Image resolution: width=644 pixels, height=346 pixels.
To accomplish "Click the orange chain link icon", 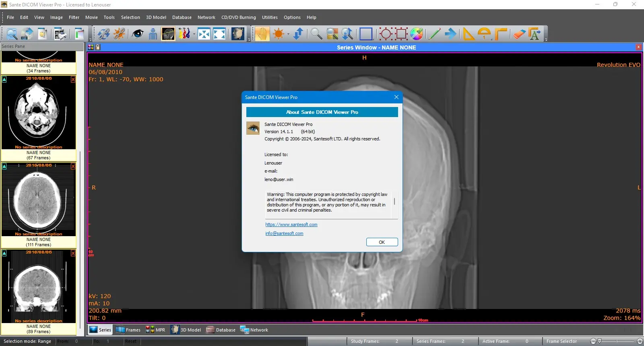I will click(119, 34).
